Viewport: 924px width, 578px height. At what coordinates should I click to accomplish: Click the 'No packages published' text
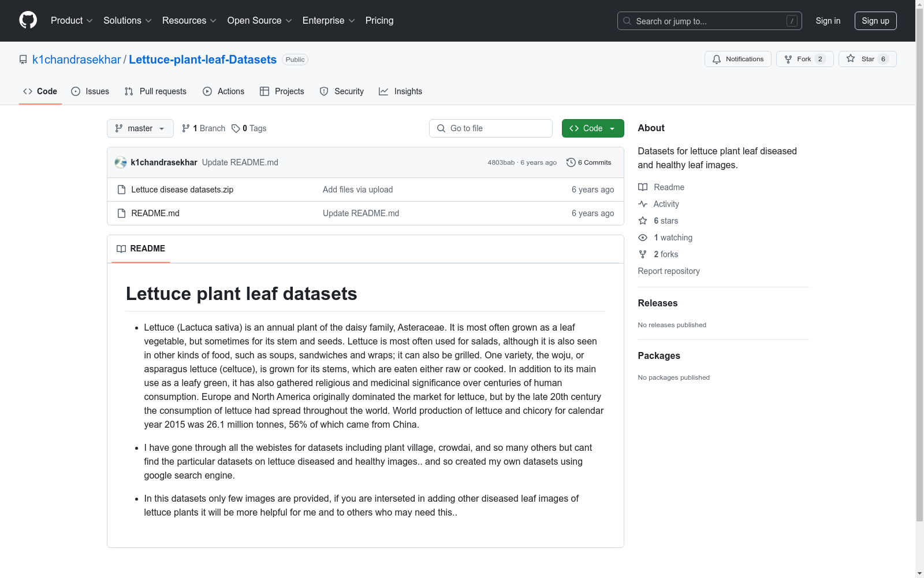(x=673, y=377)
